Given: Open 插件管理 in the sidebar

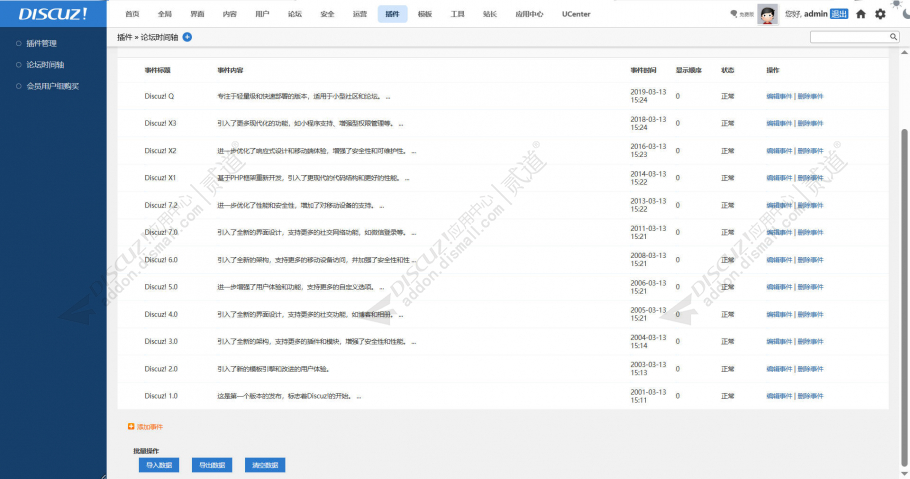Looking at the screenshot, I should click(41, 44).
